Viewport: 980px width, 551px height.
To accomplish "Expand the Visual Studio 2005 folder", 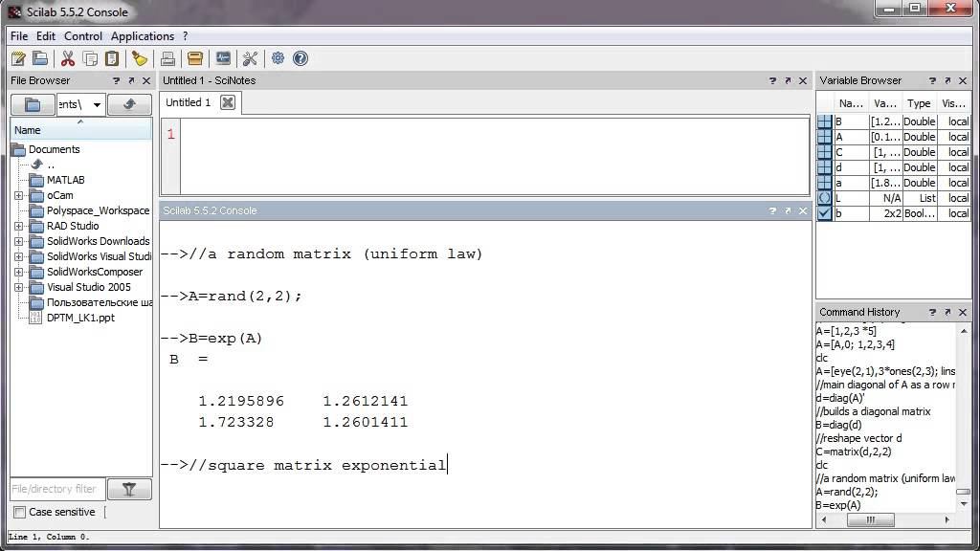I will (19, 287).
